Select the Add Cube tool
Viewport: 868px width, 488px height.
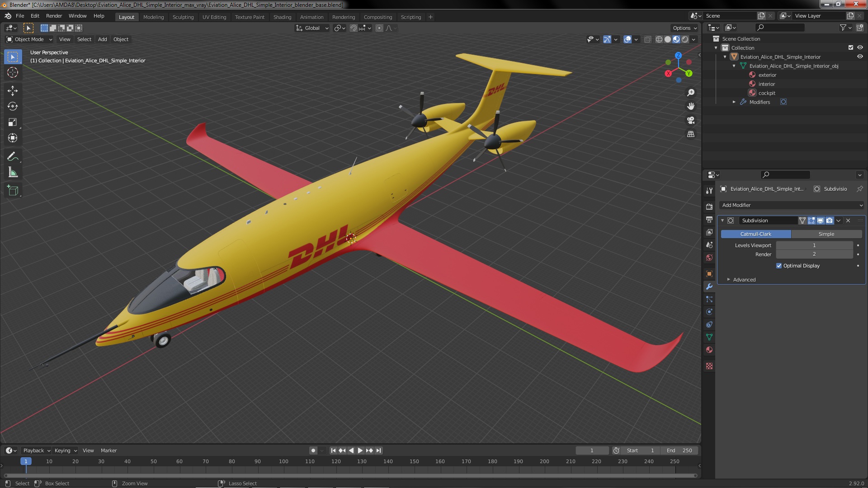[13, 191]
